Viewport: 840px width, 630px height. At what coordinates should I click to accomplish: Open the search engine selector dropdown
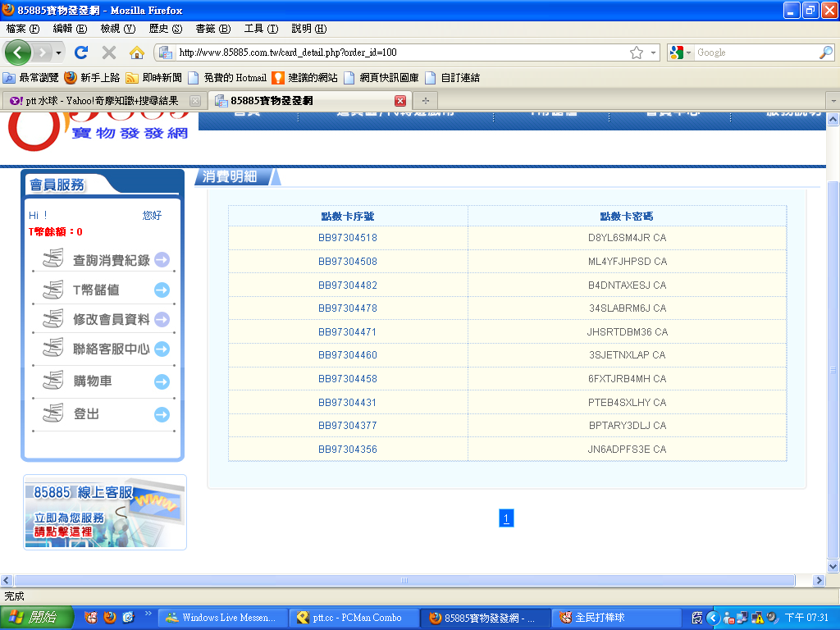point(680,52)
